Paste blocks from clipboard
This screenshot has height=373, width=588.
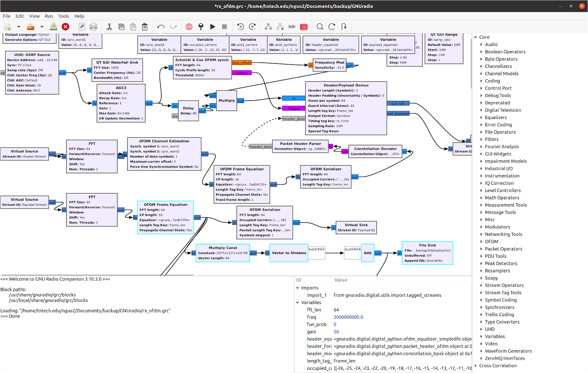coord(133,26)
